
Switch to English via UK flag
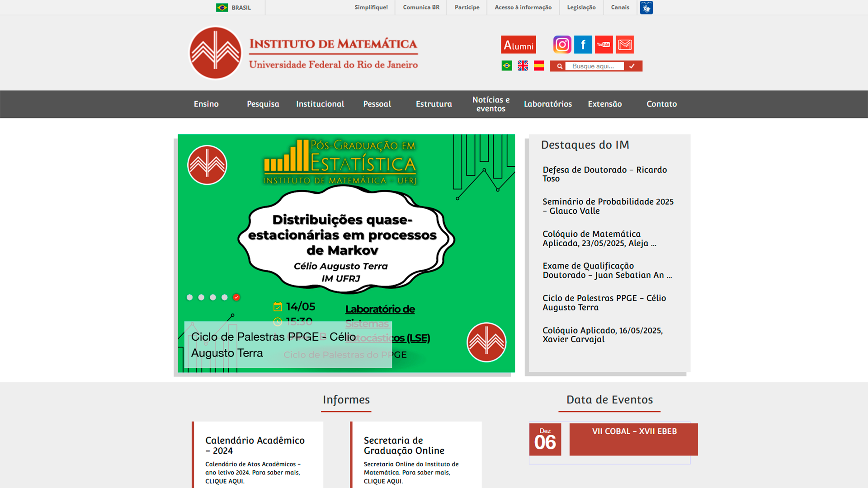(x=523, y=66)
